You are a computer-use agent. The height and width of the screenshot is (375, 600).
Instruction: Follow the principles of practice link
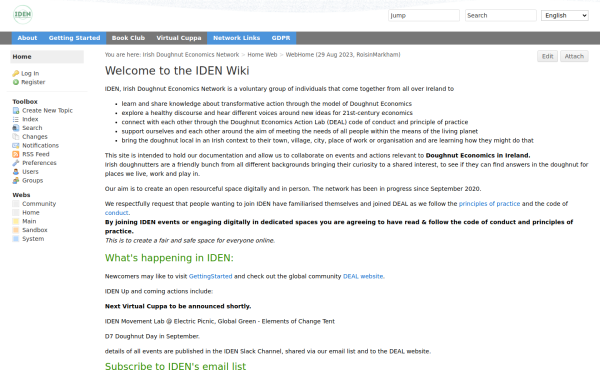pyautogui.click(x=489, y=204)
